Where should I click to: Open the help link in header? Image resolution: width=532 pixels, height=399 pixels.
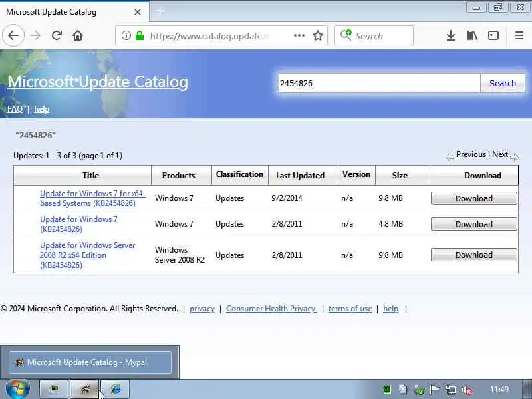click(x=41, y=109)
